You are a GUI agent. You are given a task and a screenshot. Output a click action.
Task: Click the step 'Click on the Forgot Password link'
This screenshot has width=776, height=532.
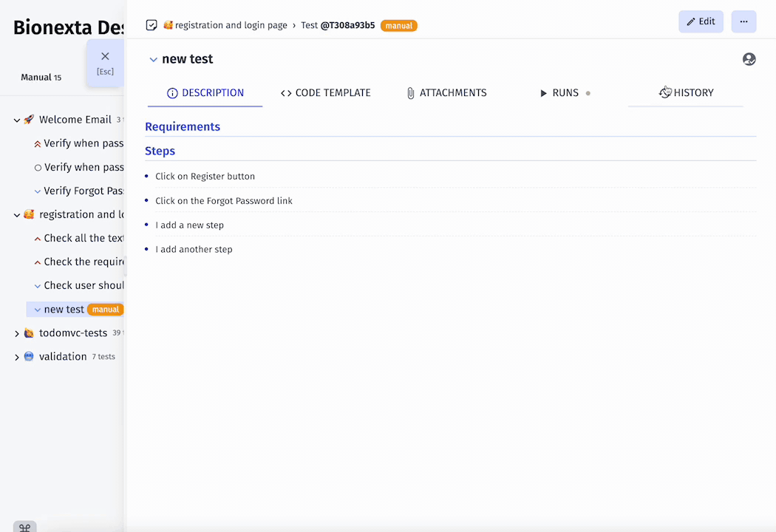(x=224, y=201)
